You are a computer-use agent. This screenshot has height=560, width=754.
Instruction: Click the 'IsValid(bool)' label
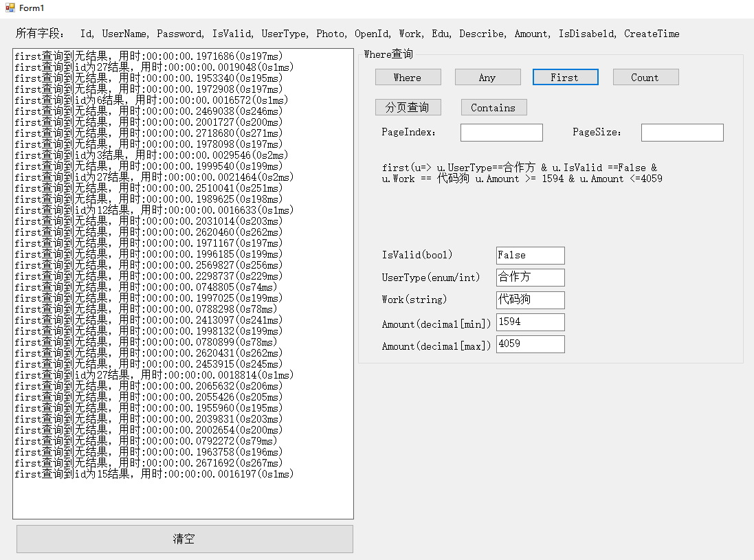pyautogui.click(x=417, y=255)
